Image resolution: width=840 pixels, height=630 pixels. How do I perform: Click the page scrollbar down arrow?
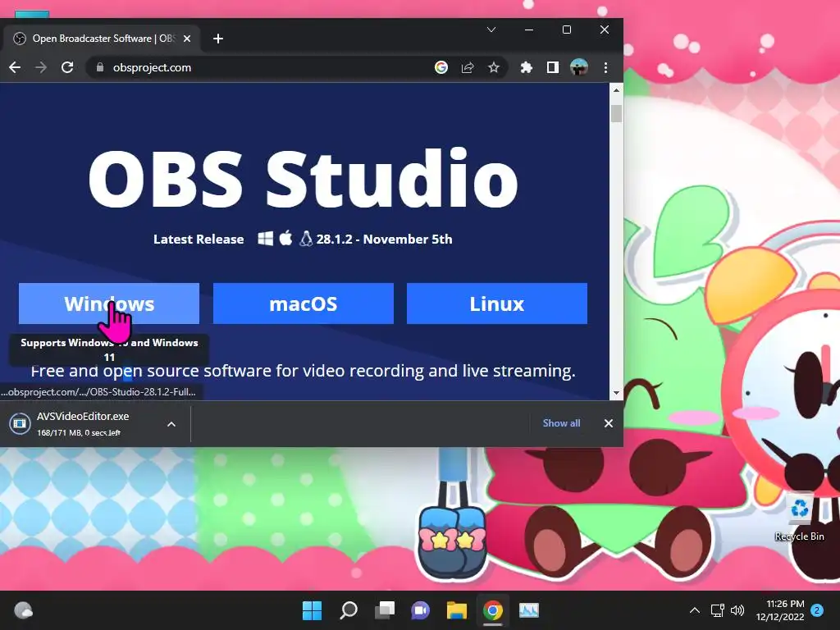(616, 393)
